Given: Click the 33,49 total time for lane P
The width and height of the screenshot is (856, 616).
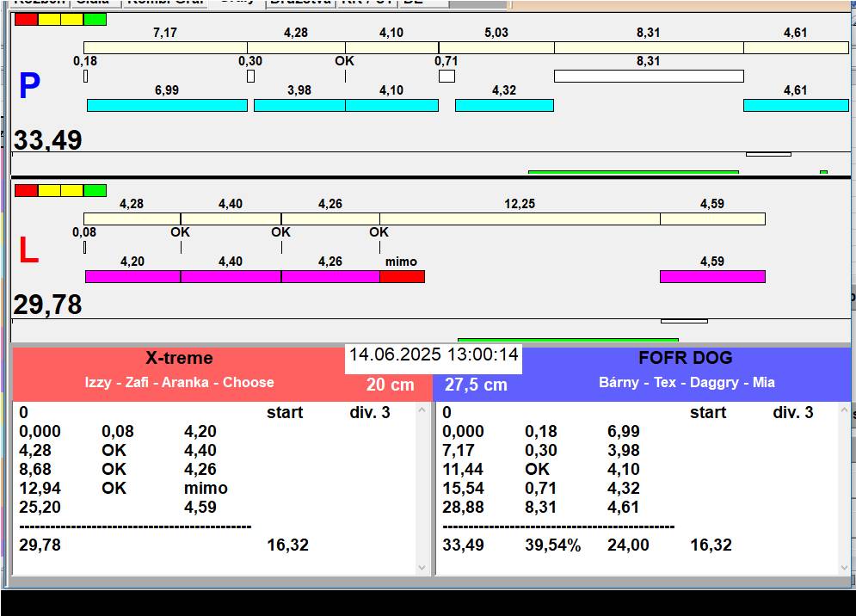Looking at the screenshot, I should click(x=48, y=140).
